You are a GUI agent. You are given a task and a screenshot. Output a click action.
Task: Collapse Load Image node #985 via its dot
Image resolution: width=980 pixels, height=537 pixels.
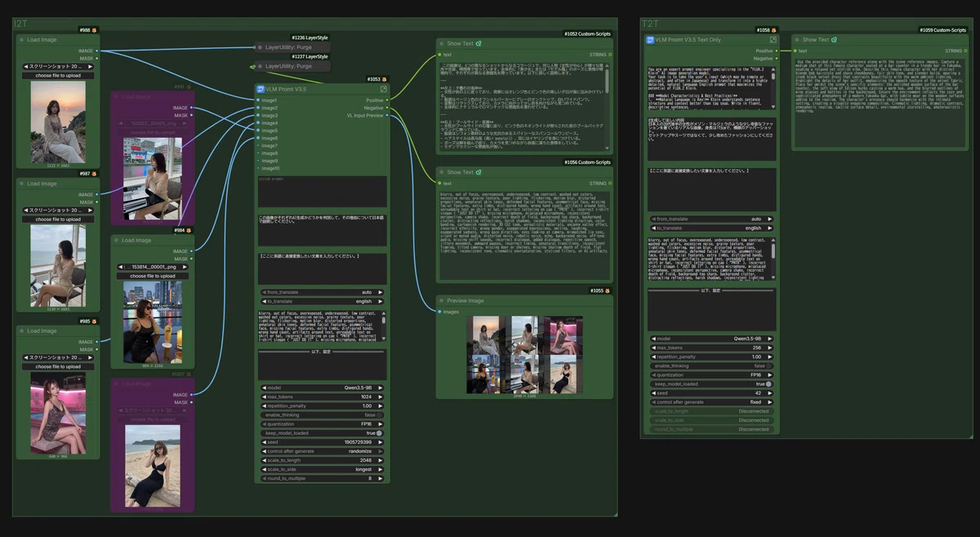click(x=22, y=331)
